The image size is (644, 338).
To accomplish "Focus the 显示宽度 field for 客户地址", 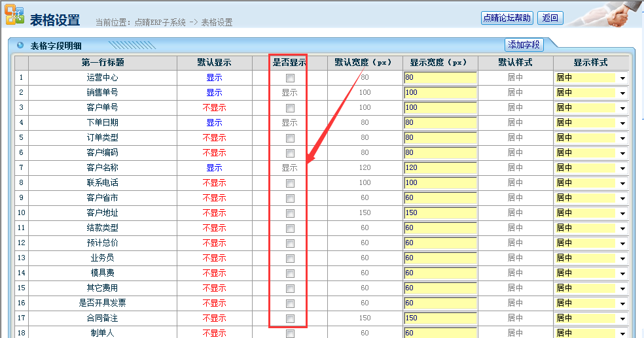I will tap(440, 213).
